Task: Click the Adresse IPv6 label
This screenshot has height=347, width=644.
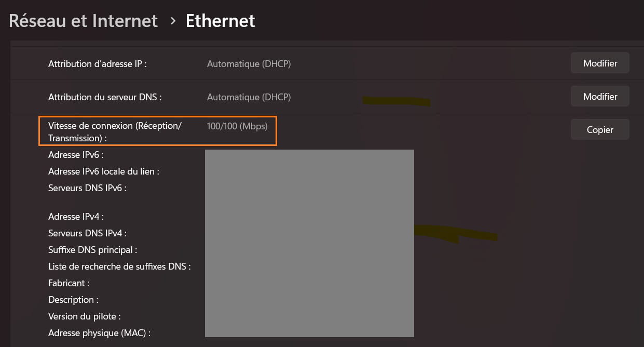Action: click(76, 155)
